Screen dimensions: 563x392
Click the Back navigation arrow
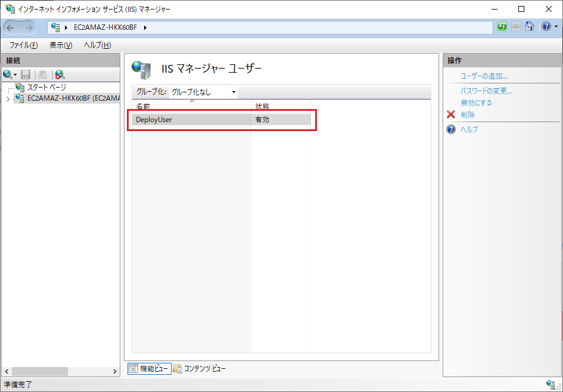[x=11, y=27]
